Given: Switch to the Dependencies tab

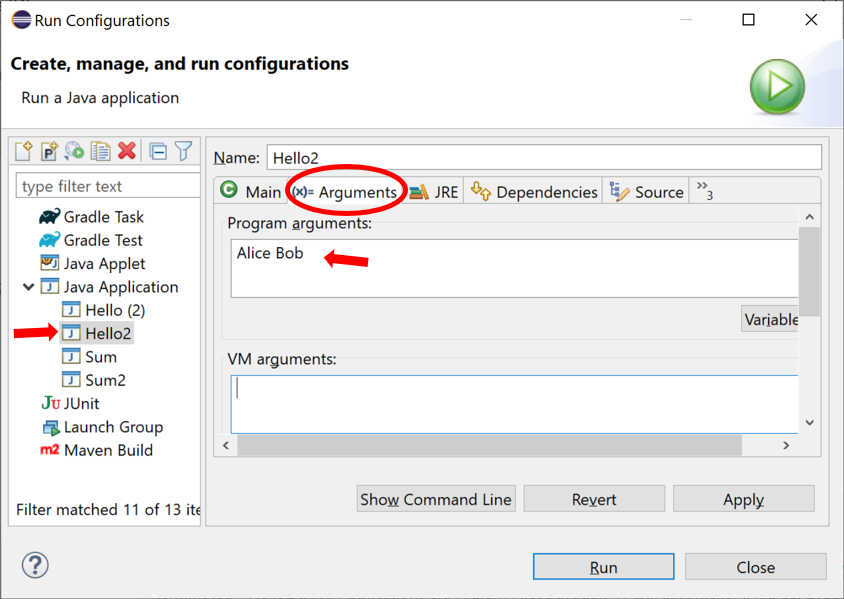Looking at the screenshot, I should (533, 192).
